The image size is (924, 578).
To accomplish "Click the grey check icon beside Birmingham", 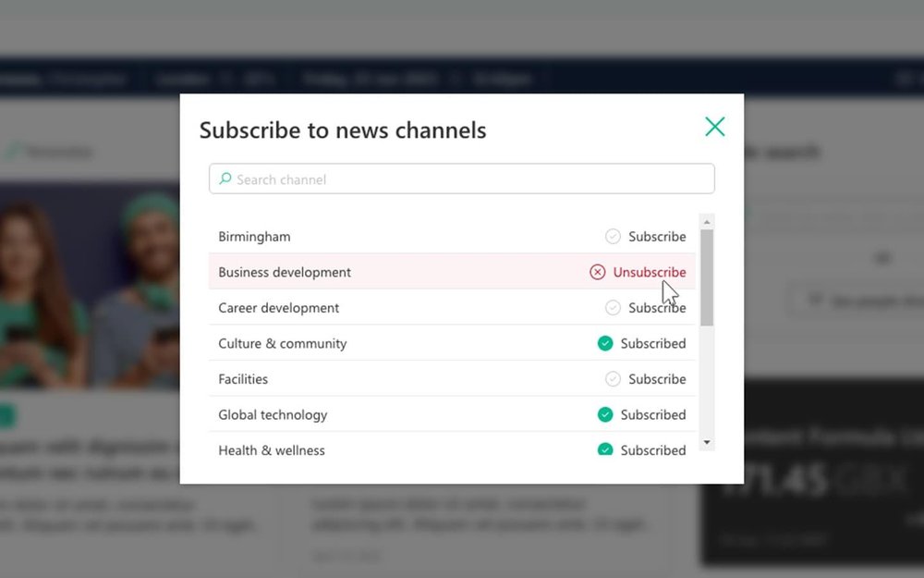I will coord(613,237).
